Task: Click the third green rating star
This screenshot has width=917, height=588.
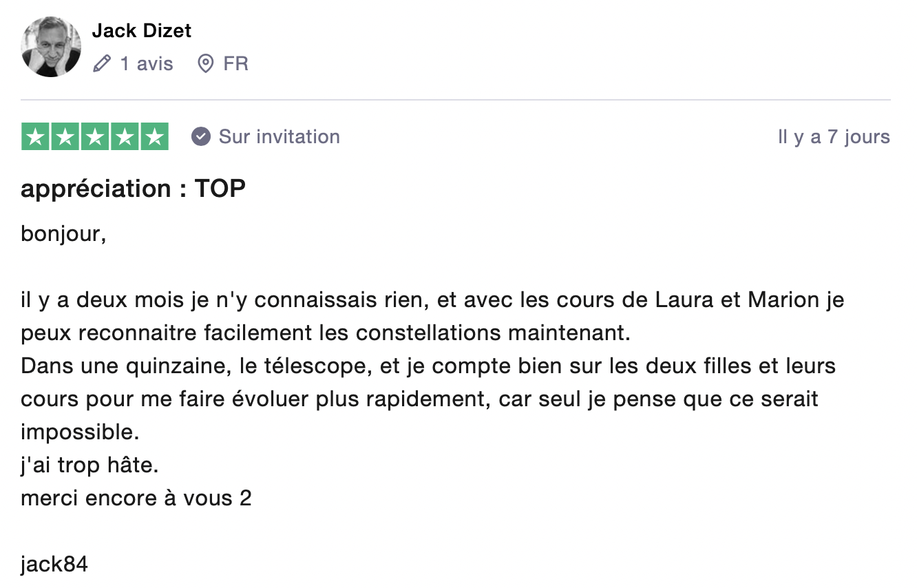Action: click(95, 136)
